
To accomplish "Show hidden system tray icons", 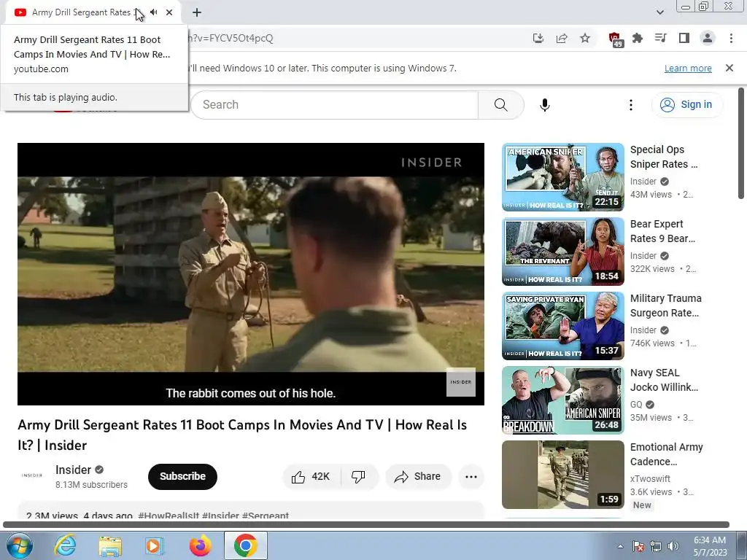I will (620, 546).
